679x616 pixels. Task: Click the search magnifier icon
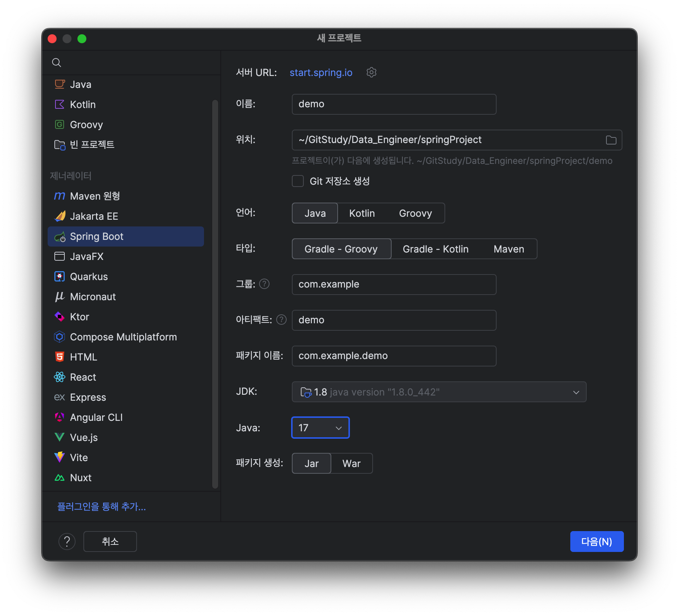pos(57,63)
